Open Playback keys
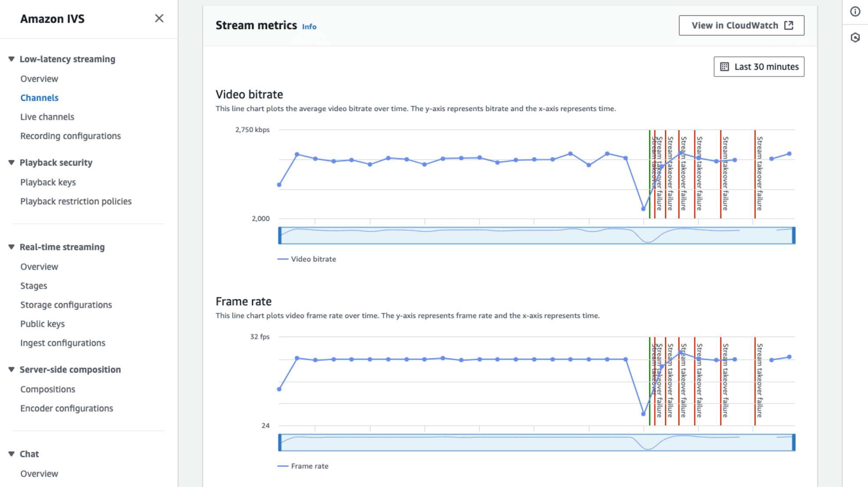 click(x=48, y=182)
